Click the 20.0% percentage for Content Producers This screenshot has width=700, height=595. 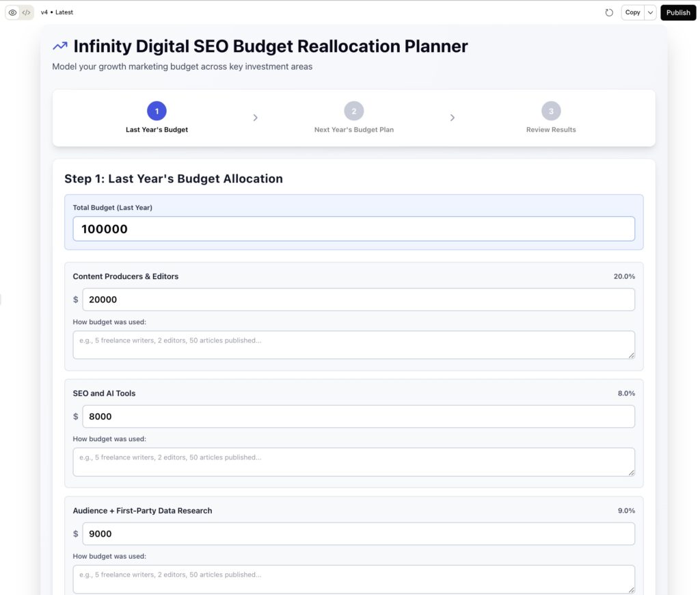click(624, 276)
